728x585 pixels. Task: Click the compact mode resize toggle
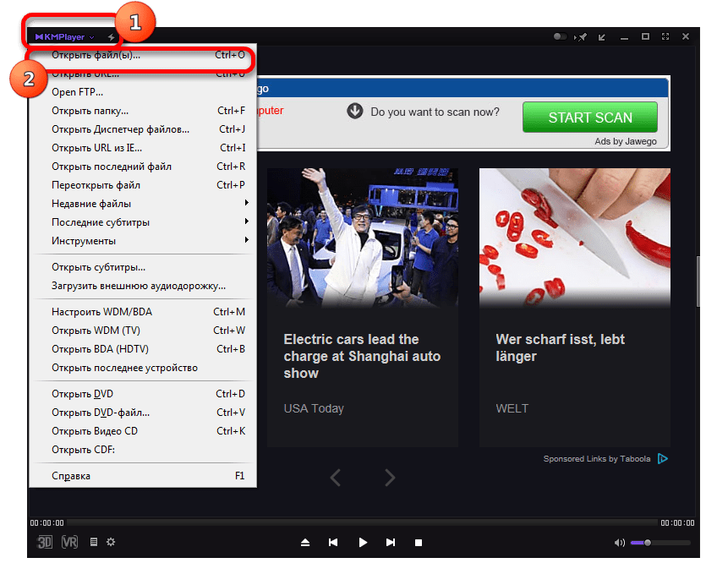pyautogui.click(x=601, y=36)
